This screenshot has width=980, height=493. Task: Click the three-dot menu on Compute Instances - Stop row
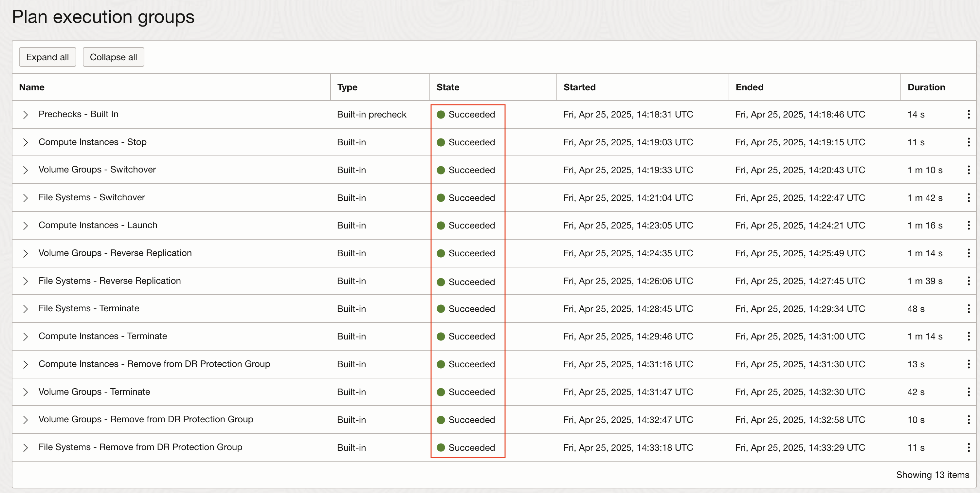tap(969, 142)
